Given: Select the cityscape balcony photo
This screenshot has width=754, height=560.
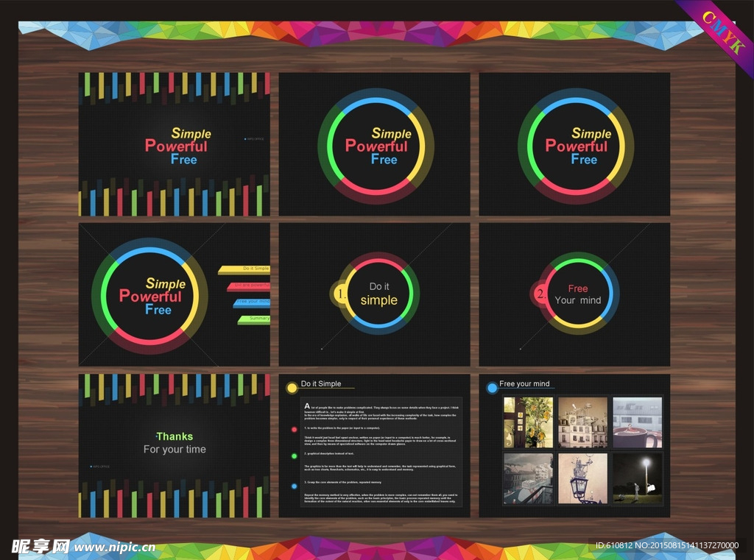Looking at the screenshot, I should (528, 478).
